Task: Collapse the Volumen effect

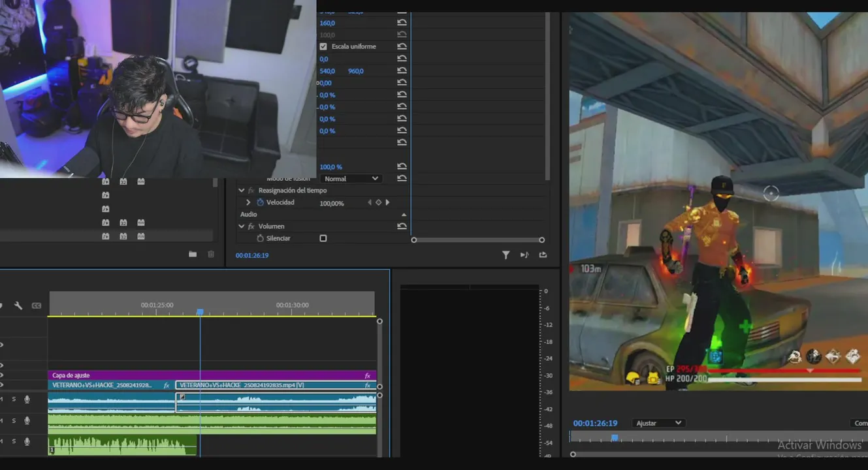Action: tap(242, 227)
